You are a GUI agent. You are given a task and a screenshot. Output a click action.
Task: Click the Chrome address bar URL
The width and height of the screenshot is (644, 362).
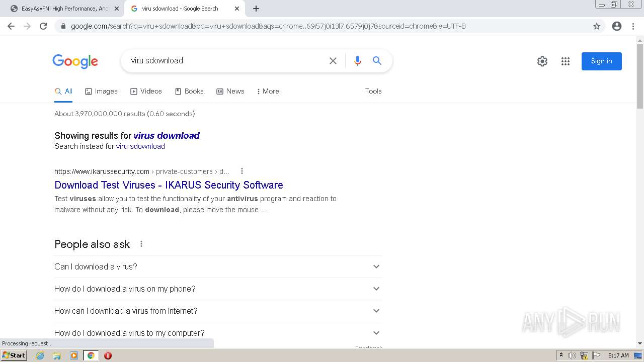coord(268,26)
